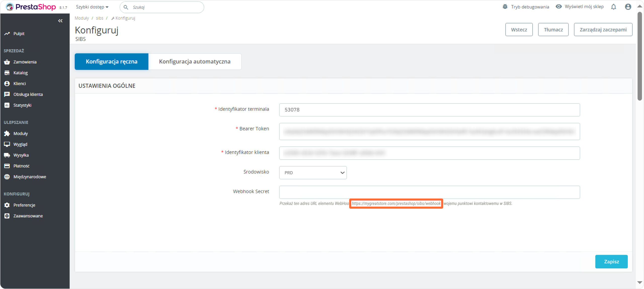
Task: Click the notifications bell icon
Action: pyautogui.click(x=614, y=7)
